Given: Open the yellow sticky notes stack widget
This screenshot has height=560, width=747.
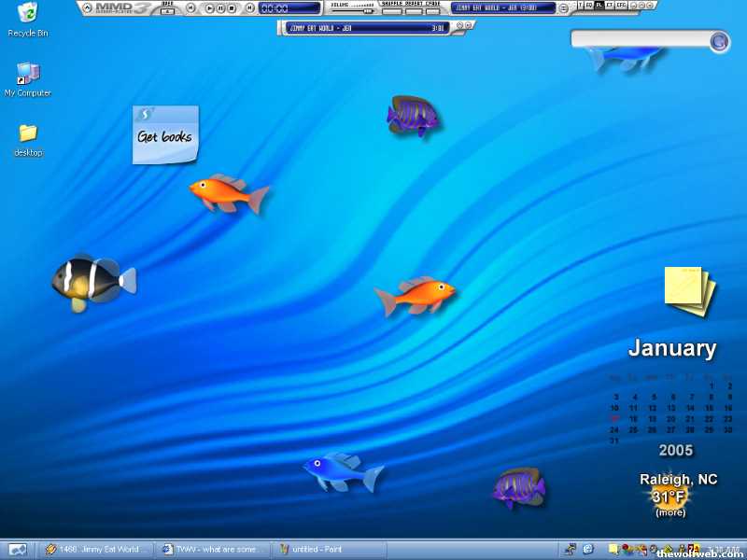Looking at the screenshot, I should (x=690, y=291).
